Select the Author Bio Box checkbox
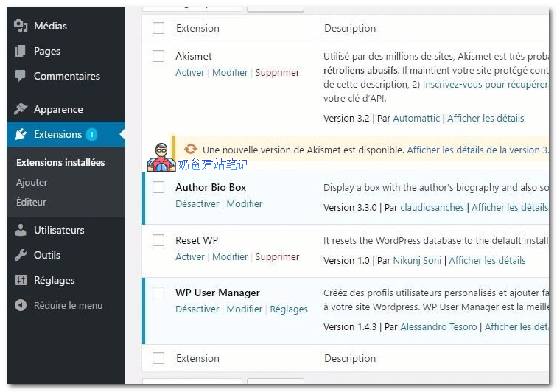 pyautogui.click(x=158, y=187)
